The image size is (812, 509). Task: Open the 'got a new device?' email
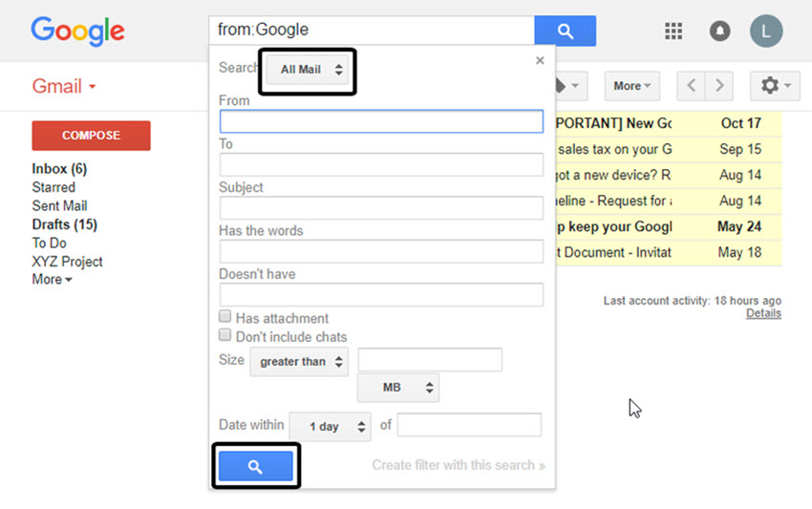click(668, 176)
